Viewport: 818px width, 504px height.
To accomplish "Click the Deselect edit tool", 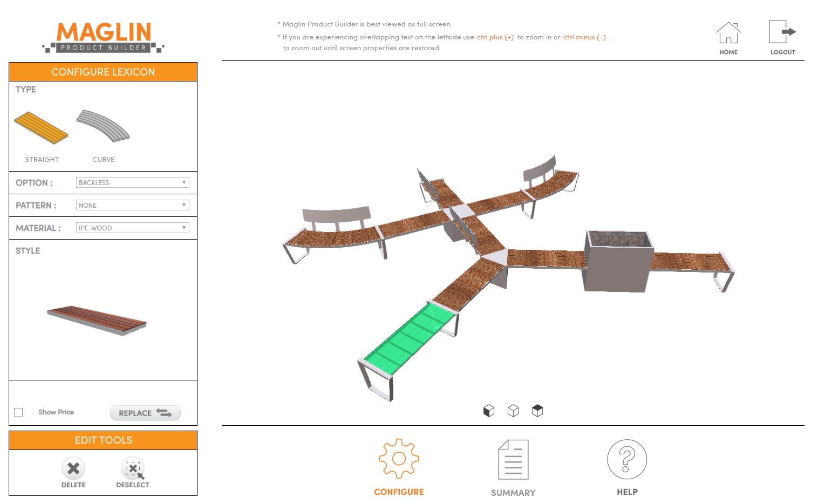I will tap(132, 468).
